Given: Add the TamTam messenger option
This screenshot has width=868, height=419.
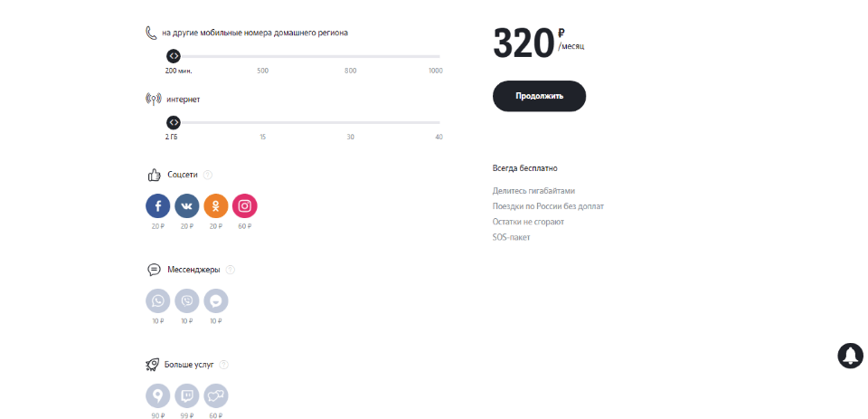Looking at the screenshot, I should point(216,301).
